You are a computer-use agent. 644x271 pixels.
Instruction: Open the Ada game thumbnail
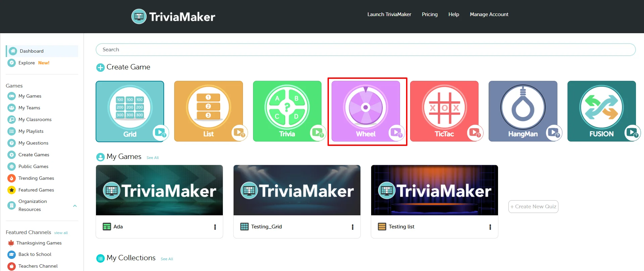coord(159,190)
